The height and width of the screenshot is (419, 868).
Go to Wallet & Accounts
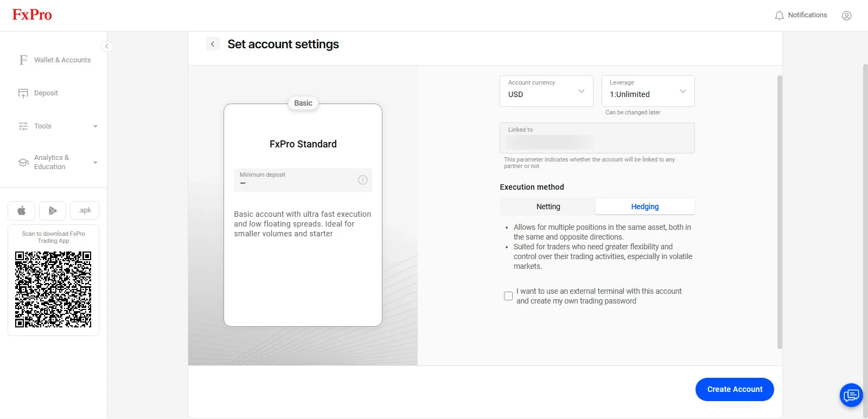(54, 60)
